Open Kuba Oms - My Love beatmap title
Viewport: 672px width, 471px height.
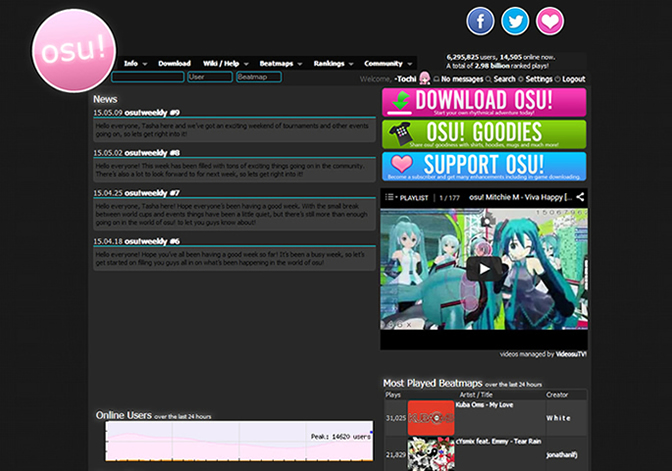[484, 405]
